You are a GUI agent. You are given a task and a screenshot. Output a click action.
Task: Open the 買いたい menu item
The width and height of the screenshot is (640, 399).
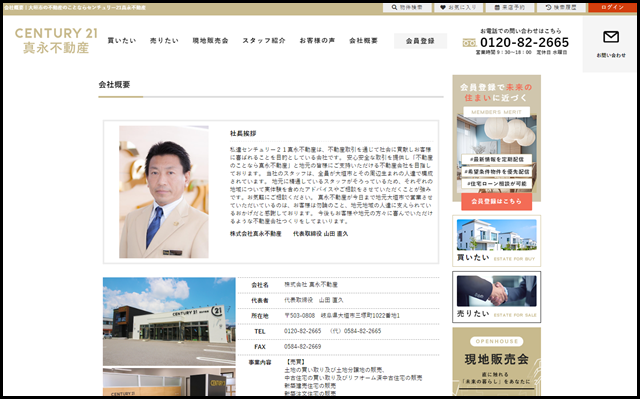coord(122,40)
